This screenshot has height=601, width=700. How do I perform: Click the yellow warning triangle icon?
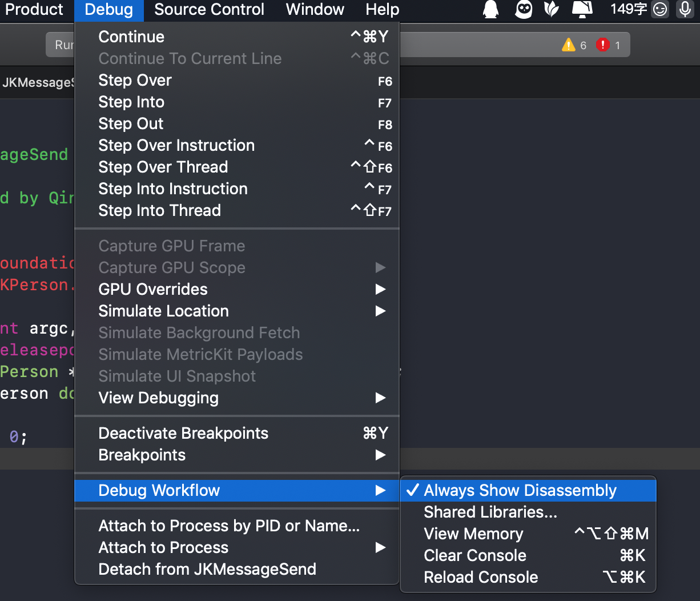pyautogui.click(x=569, y=45)
